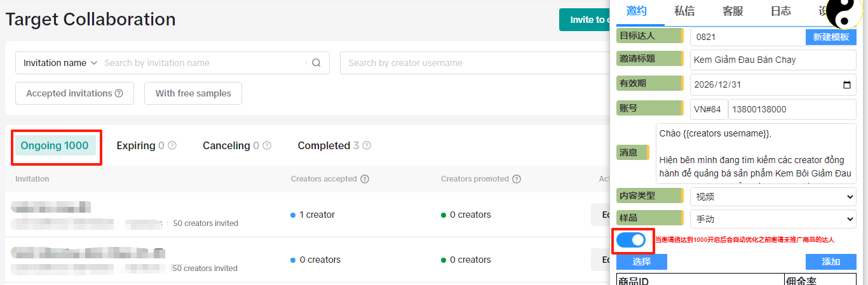Switch to the 私信 tab
Viewport: 868px width, 285px height.
click(684, 10)
